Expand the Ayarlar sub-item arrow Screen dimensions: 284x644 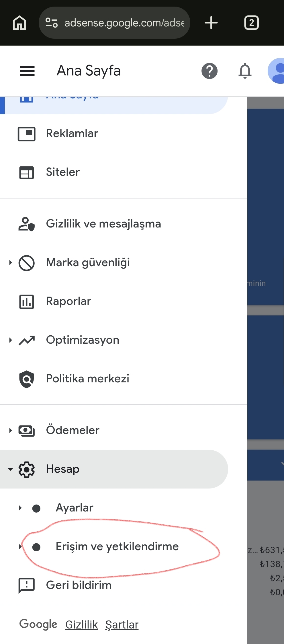pyautogui.click(x=20, y=508)
